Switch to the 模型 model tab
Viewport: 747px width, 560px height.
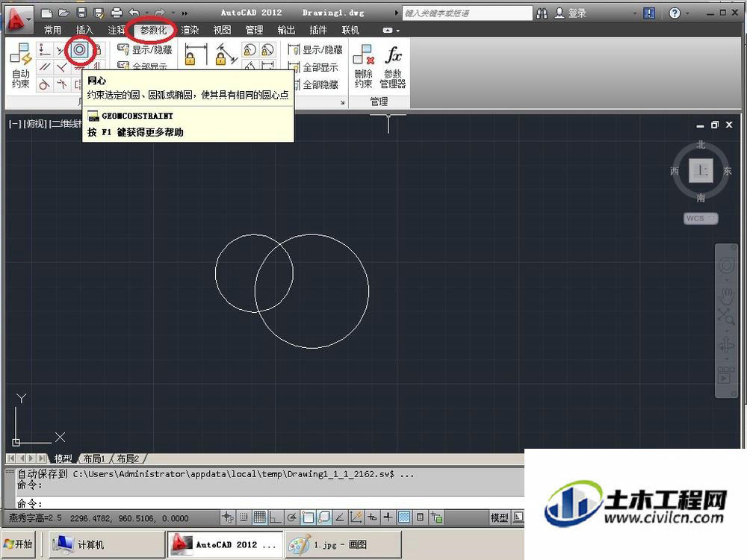click(x=63, y=458)
